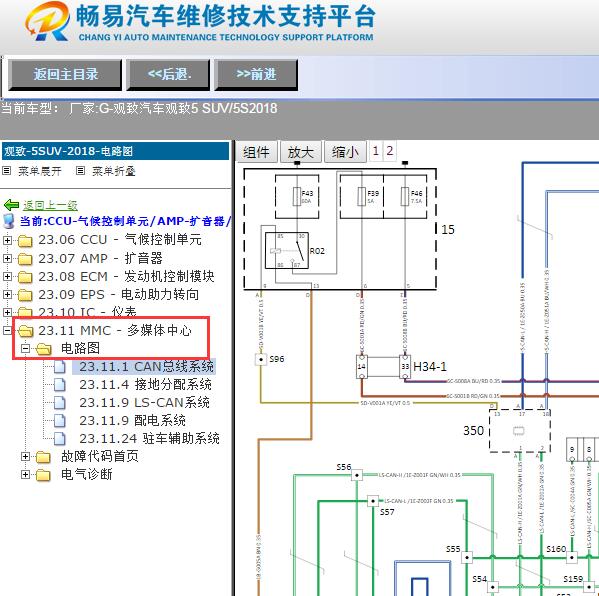Select 23.07 AMP - 扩音器
Screen dimensions: 599x596
(x=100, y=258)
